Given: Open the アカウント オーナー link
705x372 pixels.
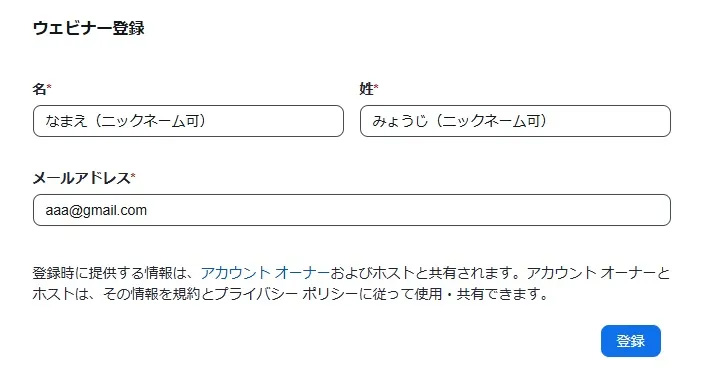Looking at the screenshot, I should click(x=265, y=273).
